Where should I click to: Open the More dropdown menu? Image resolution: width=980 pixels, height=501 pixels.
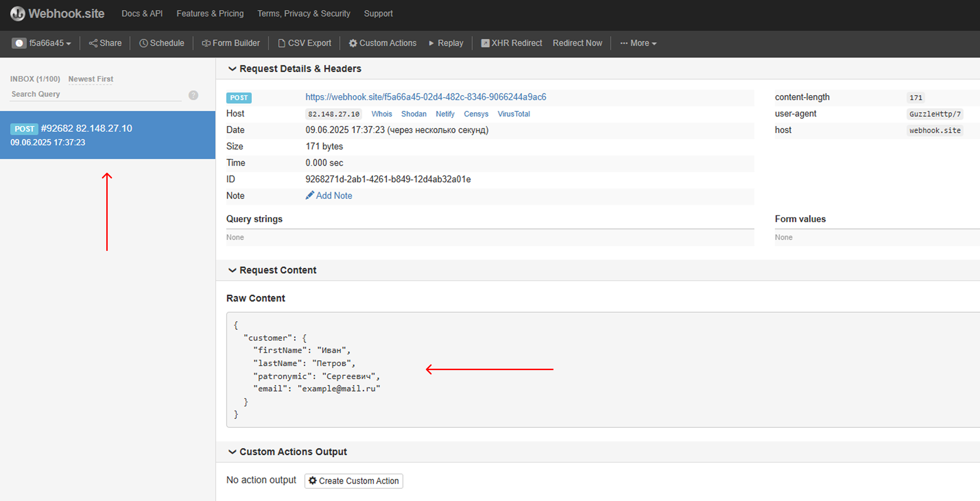[x=638, y=43]
